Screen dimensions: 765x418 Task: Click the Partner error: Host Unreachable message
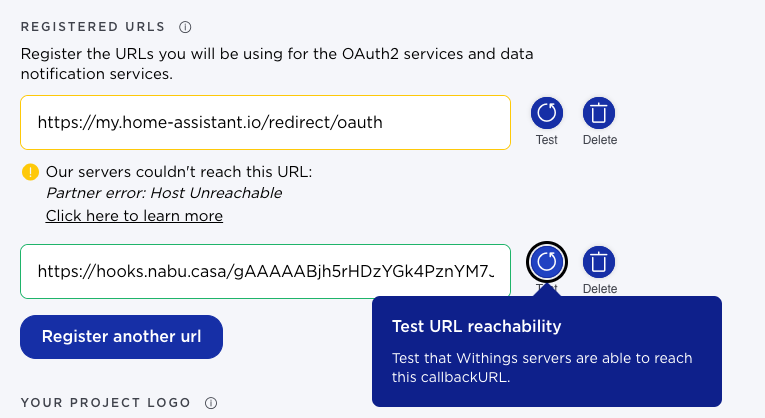point(164,193)
